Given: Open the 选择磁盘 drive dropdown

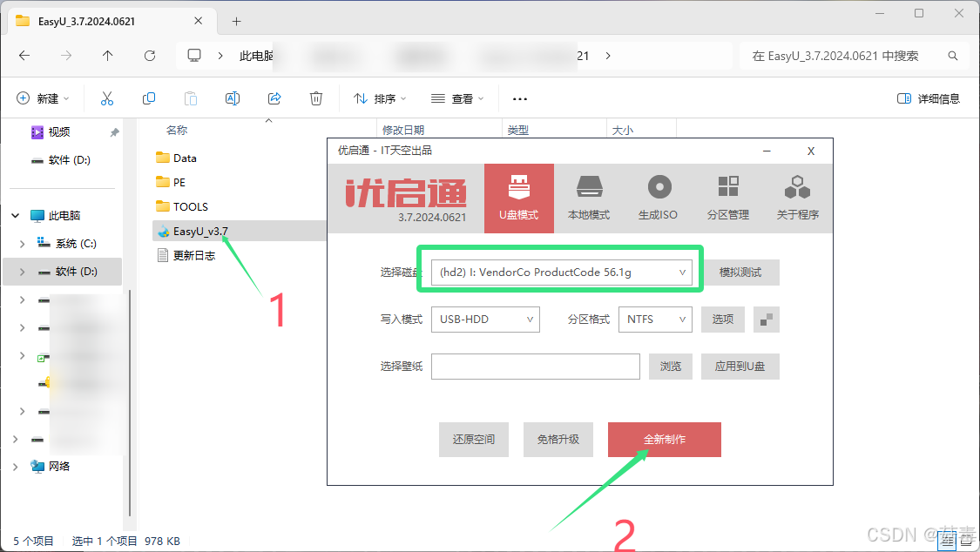Looking at the screenshot, I should 562,273.
